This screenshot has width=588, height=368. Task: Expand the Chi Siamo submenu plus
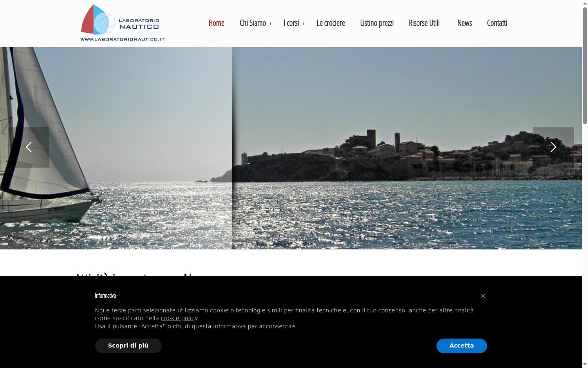click(270, 24)
